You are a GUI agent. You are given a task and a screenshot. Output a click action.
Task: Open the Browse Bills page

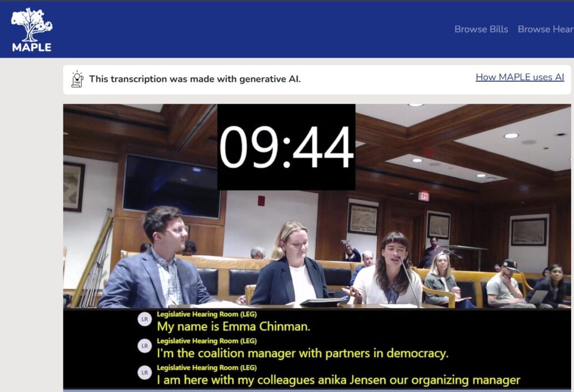481,29
